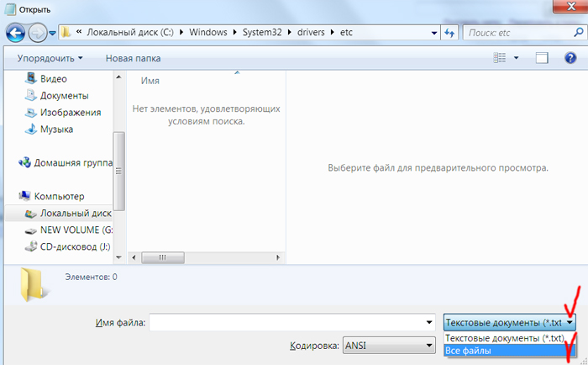Image resolution: width=588 pixels, height=365 pixels.
Task: Click 'etc' in the address path
Action: 346,32
